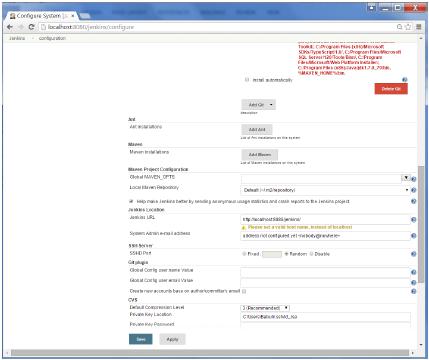
Task: Open the Local Maven Repository dropdown
Action: point(325,190)
